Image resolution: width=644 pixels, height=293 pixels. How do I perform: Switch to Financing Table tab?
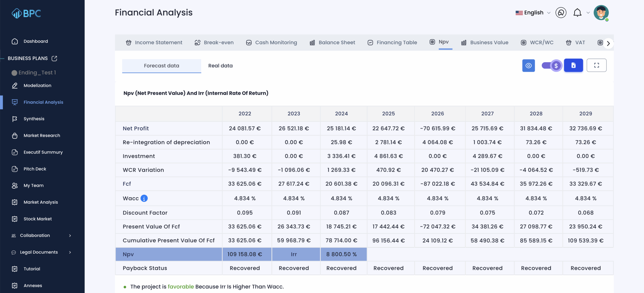tap(392, 43)
